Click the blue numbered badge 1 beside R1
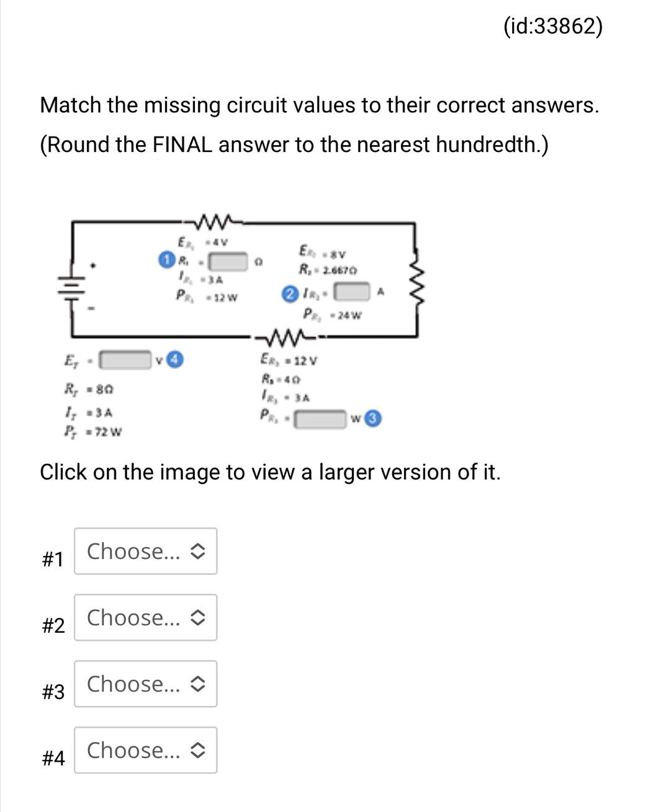 (165, 260)
